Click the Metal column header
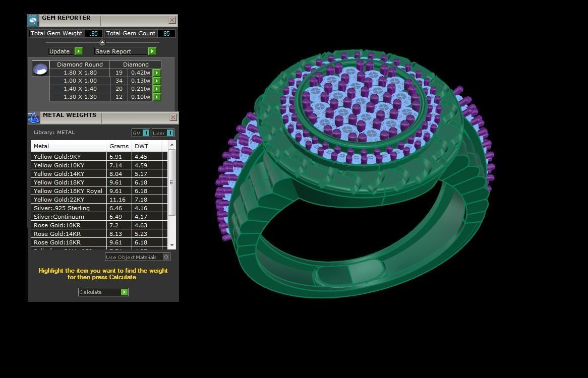The image size is (588, 378). pyautogui.click(x=69, y=146)
